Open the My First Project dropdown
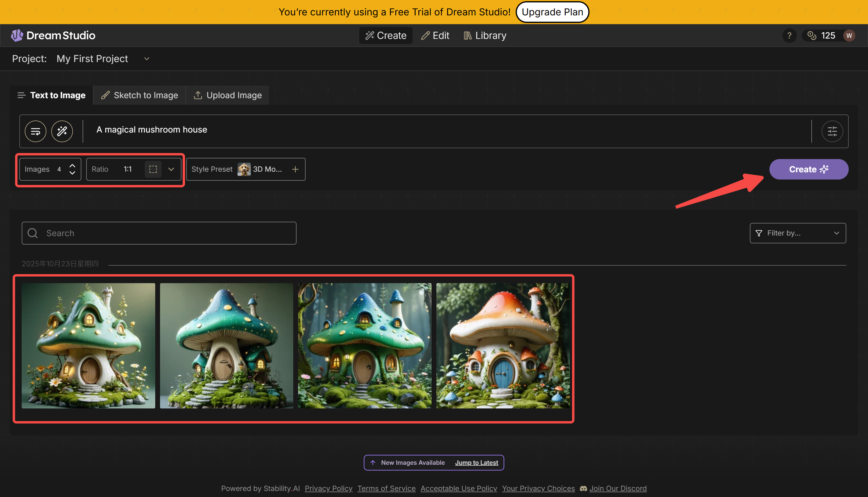The height and width of the screenshot is (497, 868). point(146,59)
